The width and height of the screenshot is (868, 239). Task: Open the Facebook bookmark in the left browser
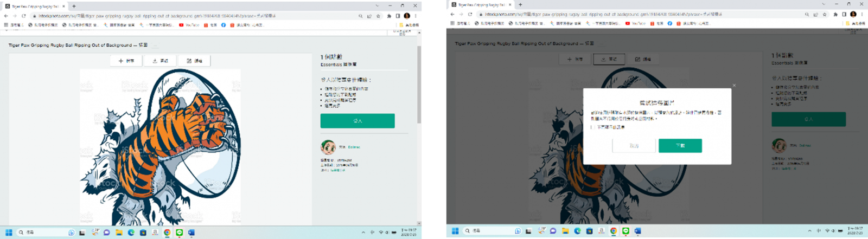point(223,24)
